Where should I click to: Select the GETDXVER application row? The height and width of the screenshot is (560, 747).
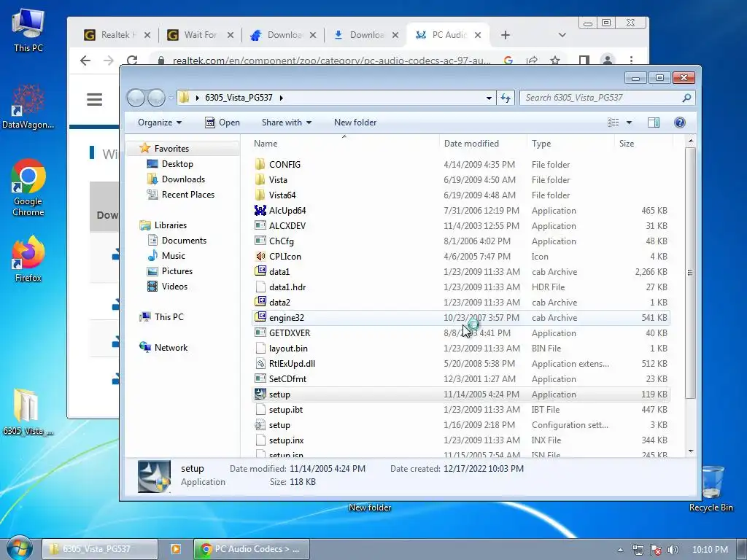[461, 332]
